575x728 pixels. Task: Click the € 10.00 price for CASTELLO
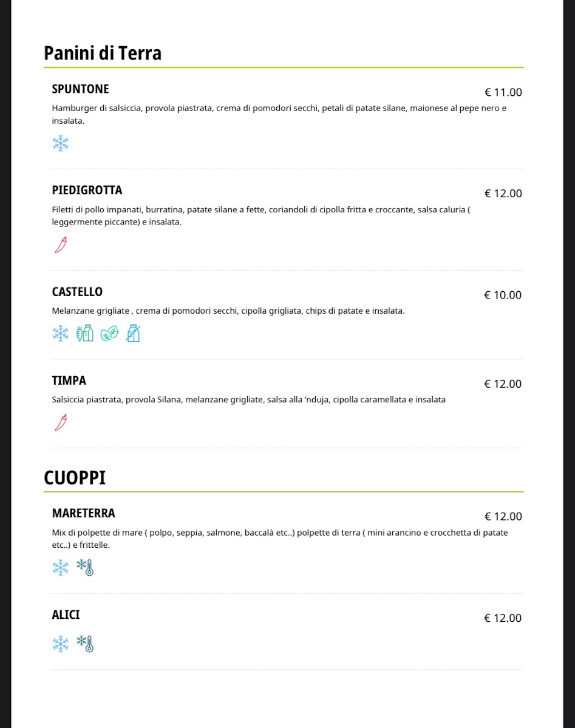point(503,295)
